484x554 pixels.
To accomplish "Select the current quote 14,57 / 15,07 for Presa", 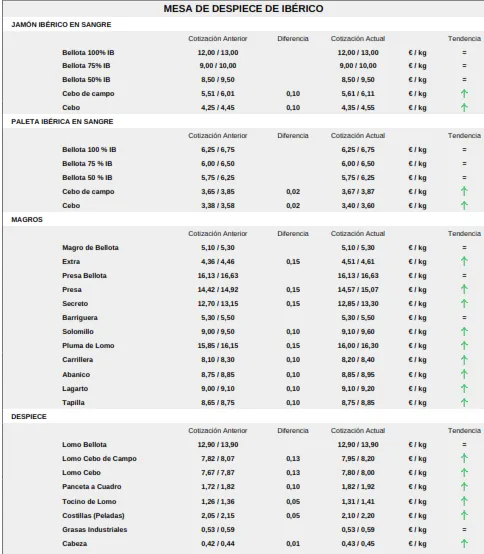I will [358, 290].
